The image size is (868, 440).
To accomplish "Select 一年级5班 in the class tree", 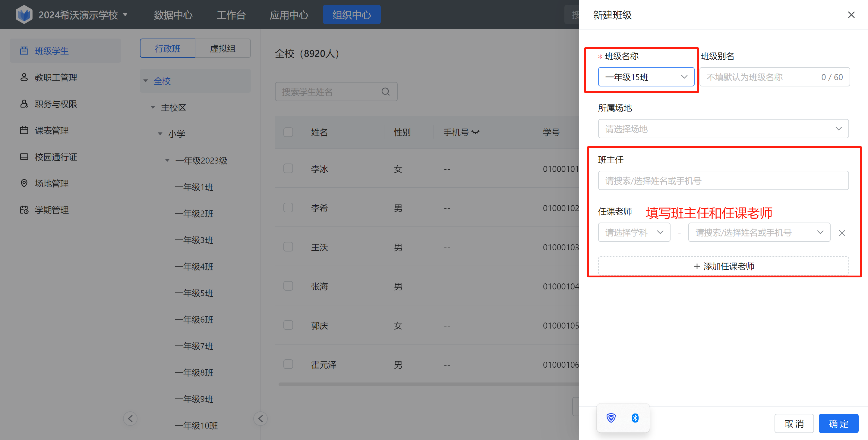I will (x=194, y=293).
